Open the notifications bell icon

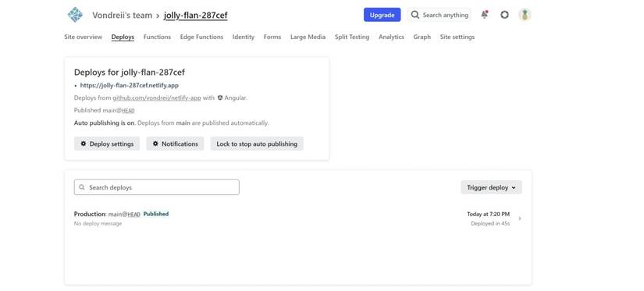pyautogui.click(x=485, y=15)
